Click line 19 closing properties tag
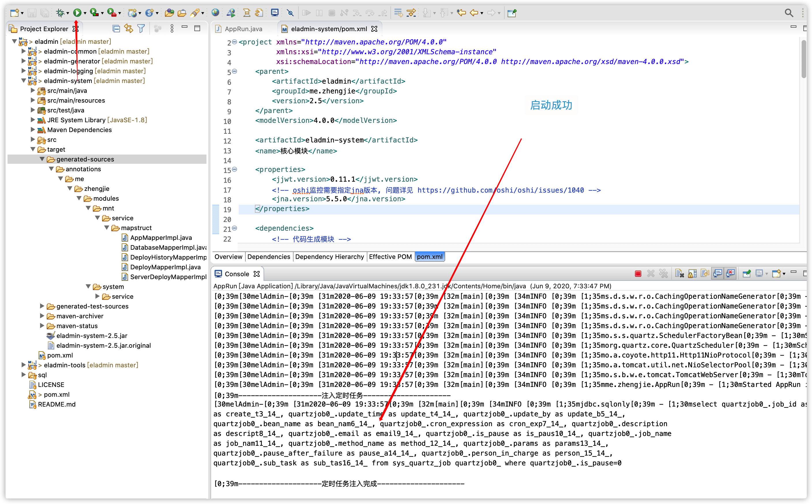 (282, 209)
